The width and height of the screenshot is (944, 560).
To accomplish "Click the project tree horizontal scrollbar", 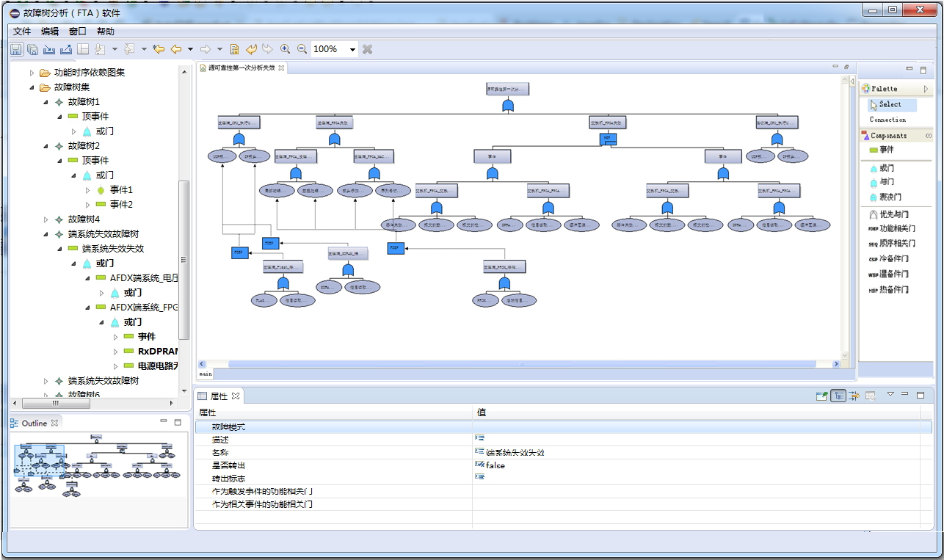I will 55,404.
